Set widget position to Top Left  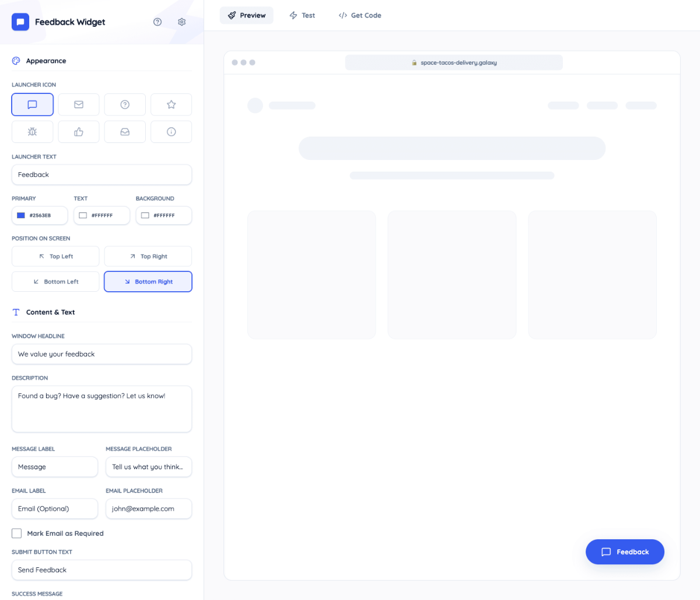click(55, 256)
